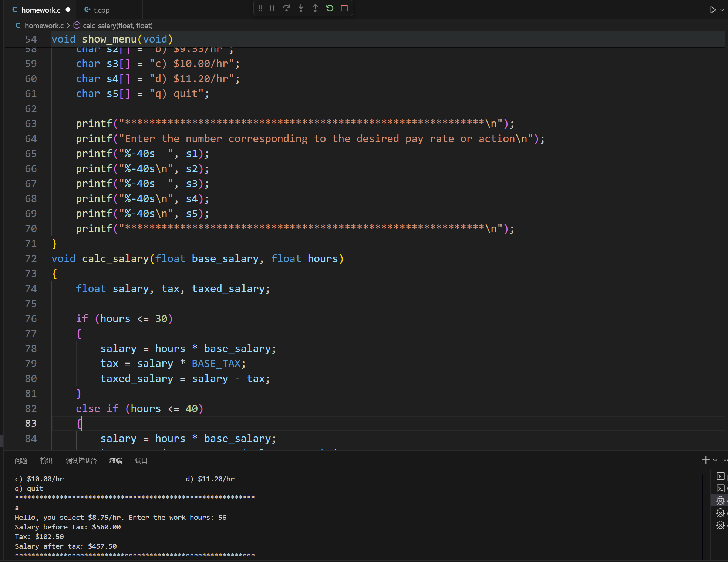
Task: Select the first shell terminal in list
Action: pyautogui.click(x=720, y=476)
